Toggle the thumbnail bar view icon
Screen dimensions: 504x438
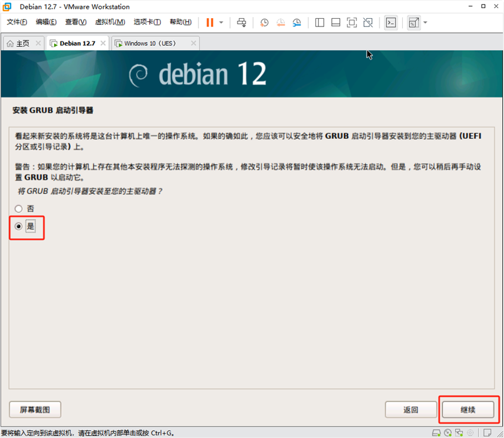click(x=336, y=23)
